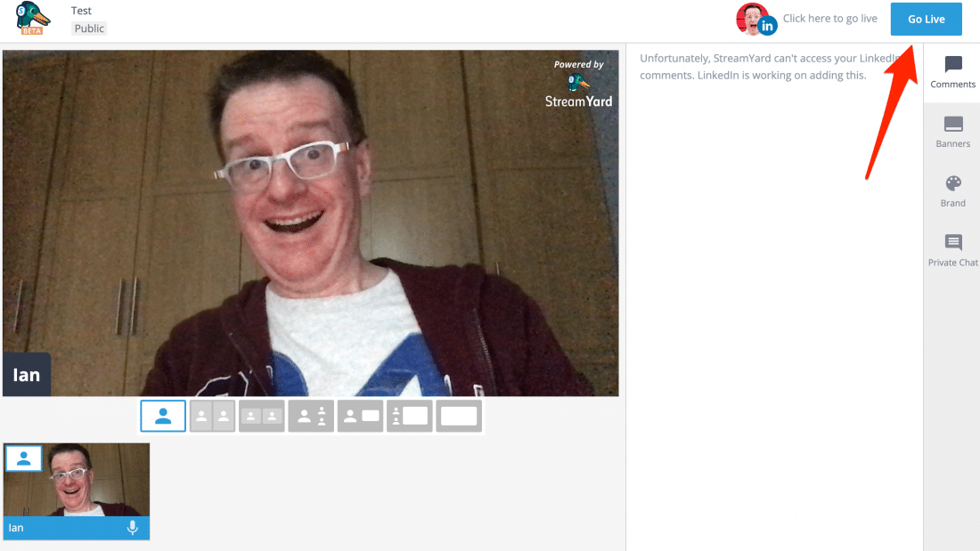This screenshot has height=551, width=980.
Task: Select the large screen with side people layout
Action: (410, 416)
